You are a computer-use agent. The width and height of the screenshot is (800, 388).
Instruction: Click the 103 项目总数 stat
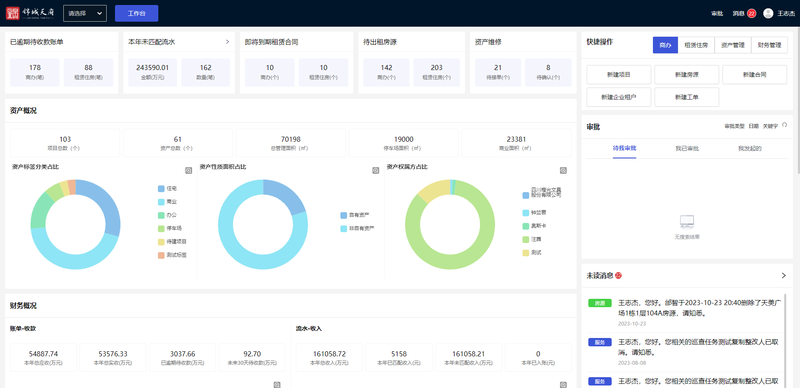coord(65,143)
